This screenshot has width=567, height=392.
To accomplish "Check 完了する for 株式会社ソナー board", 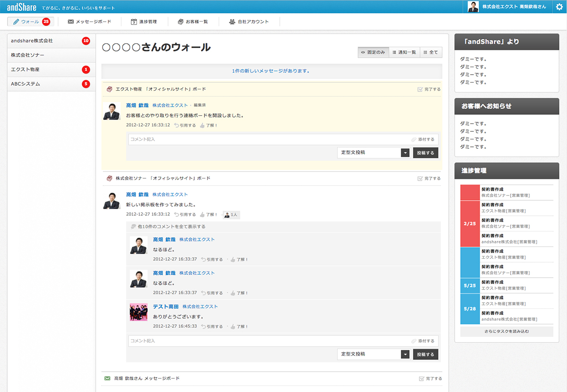I will (429, 179).
